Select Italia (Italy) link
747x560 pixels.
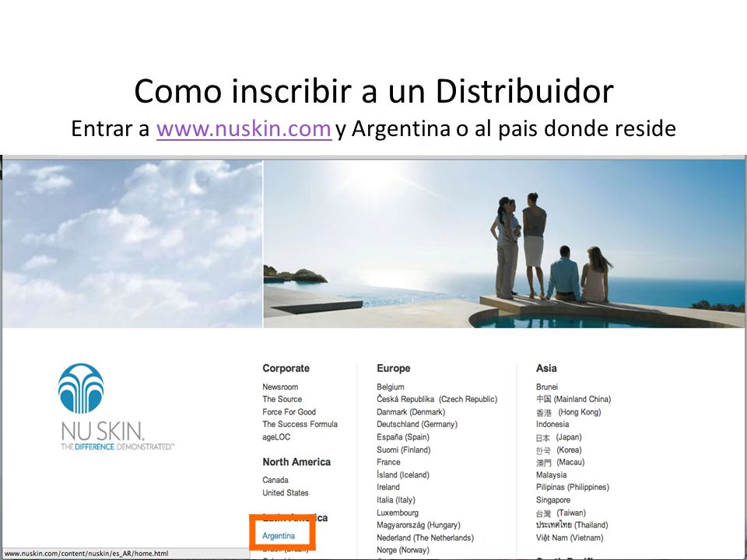[x=396, y=500]
